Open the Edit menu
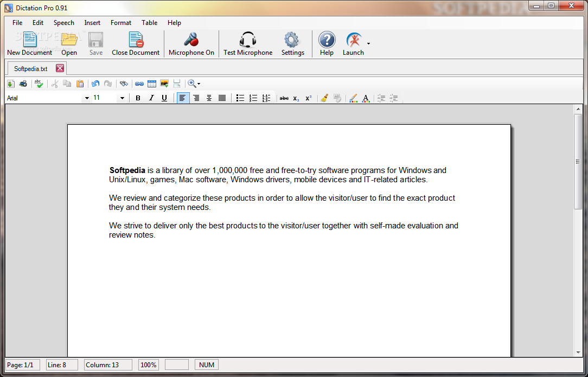Viewport: 588px width, 377px height. coord(38,22)
